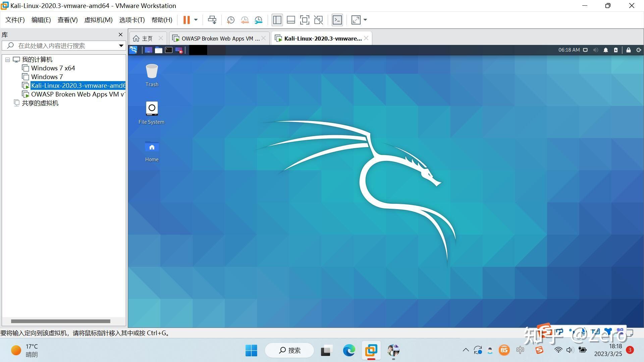Open the weather widget showing 17°C
The width and height of the screenshot is (644, 362).
[x=25, y=351]
